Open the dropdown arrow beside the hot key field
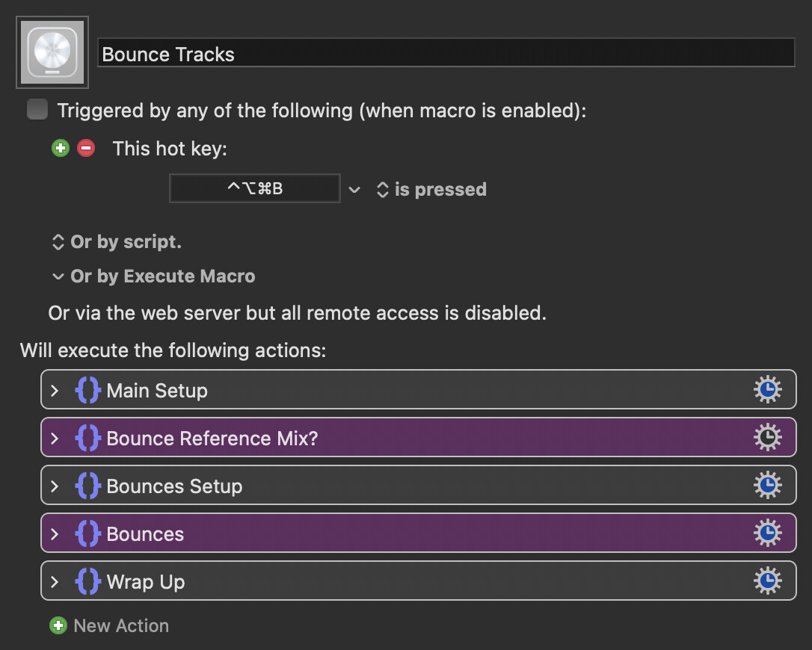This screenshot has width=812, height=650. point(354,190)
